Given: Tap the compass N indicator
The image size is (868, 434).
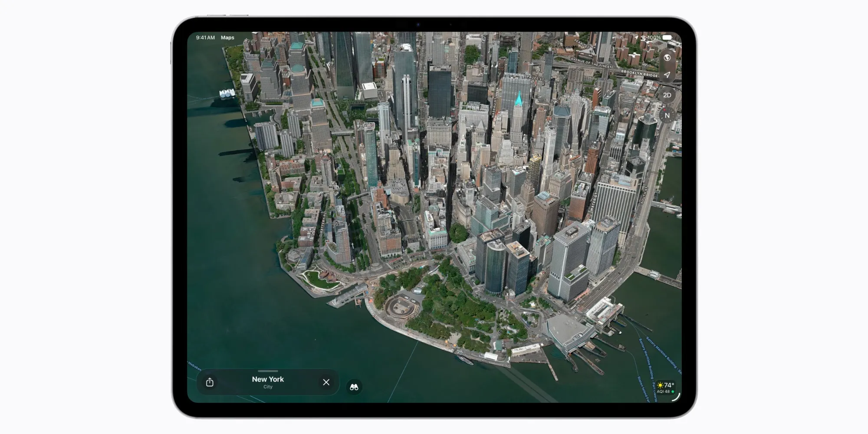Looking at the screenshot, I should coord(667,115).
